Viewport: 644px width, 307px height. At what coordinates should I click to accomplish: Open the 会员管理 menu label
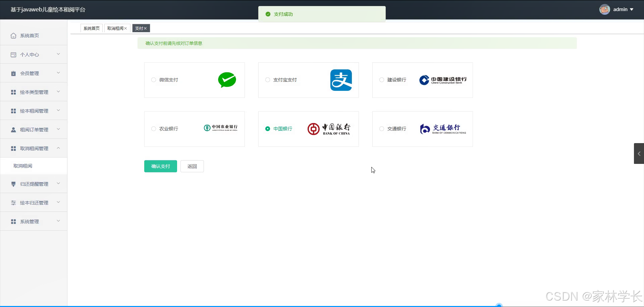(x=30, y=73)
